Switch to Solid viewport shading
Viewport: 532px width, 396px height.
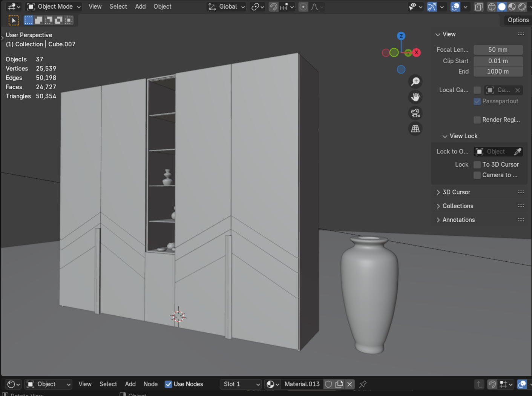[x=502, y=7]
